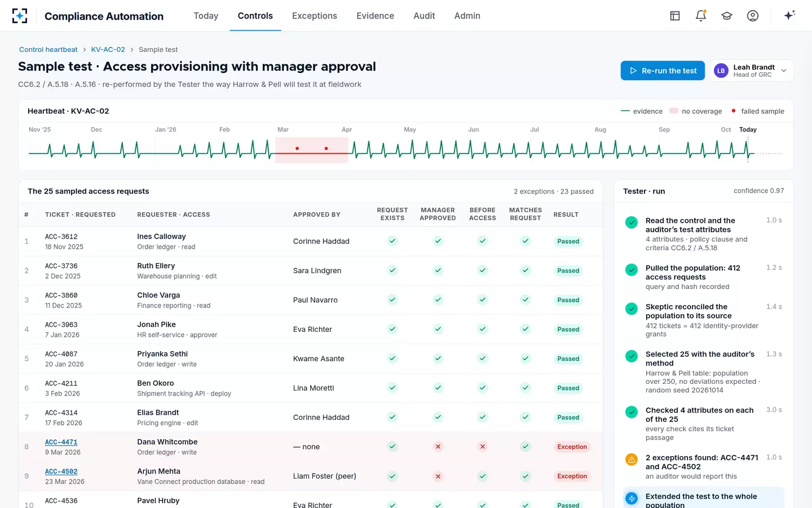Open the graduation cap learning icon
Viewport: 812px width, 508px height.
coord(727,16)
